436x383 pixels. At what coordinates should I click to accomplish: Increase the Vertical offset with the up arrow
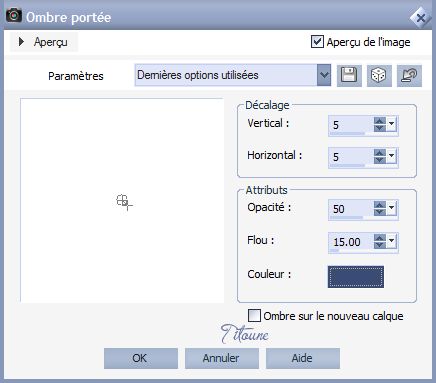point(380,121)
